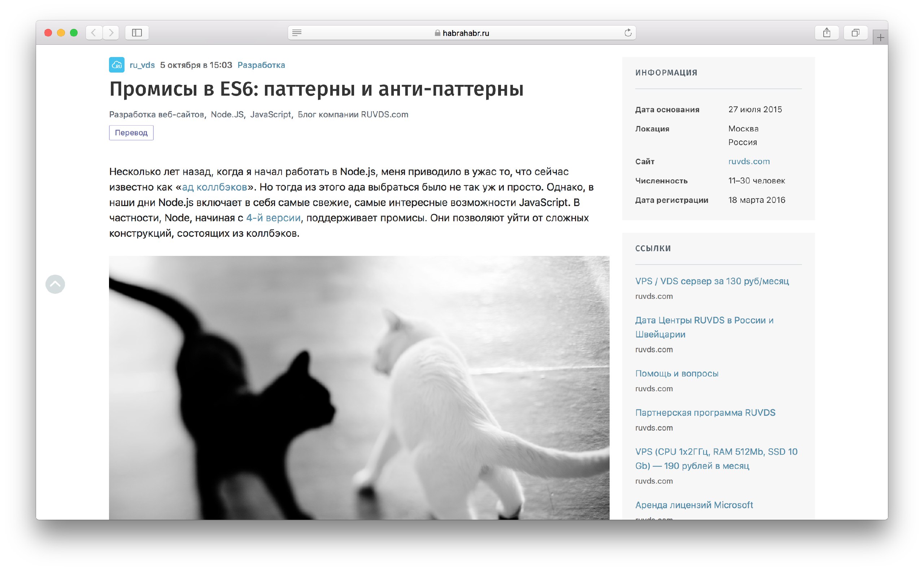Click the Локация label

[652, 129]
